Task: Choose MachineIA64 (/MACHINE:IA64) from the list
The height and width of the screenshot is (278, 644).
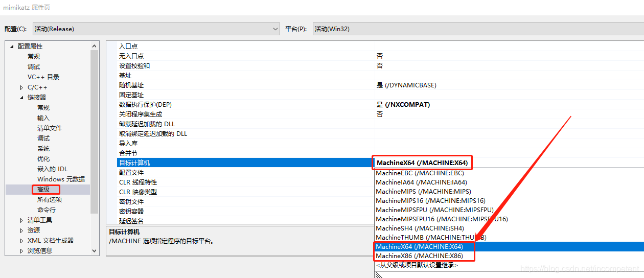Action: (509, 182)
